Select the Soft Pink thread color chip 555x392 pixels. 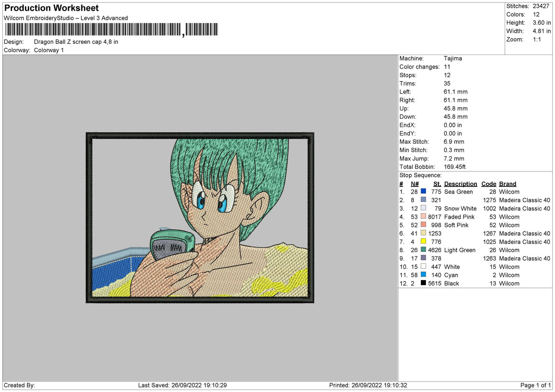point(423,225)
